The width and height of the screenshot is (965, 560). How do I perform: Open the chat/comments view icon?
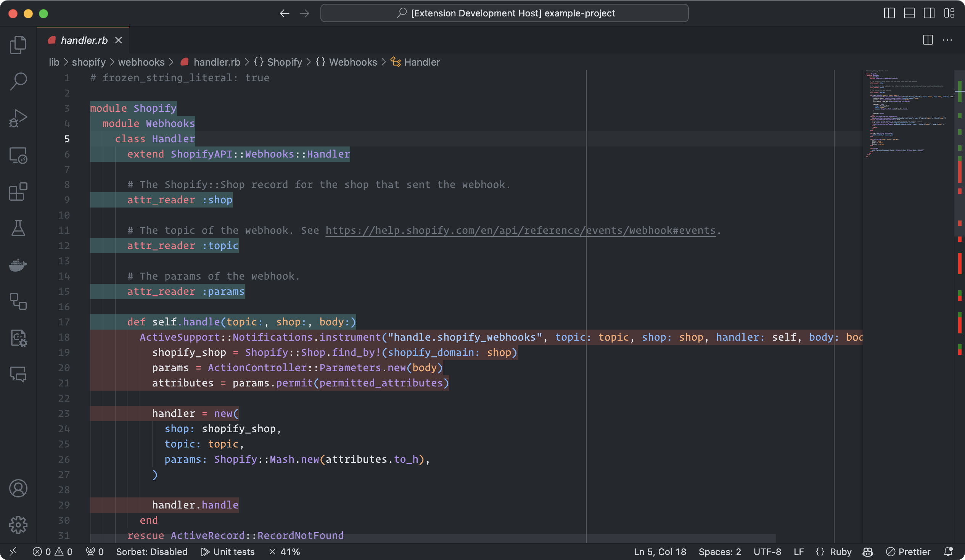[x=18, y=375]
